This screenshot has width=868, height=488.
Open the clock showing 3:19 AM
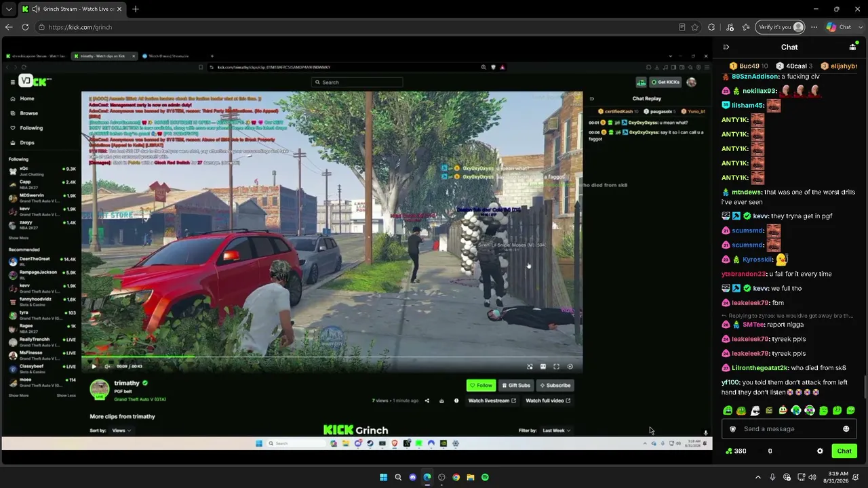[x=837, y=477]
